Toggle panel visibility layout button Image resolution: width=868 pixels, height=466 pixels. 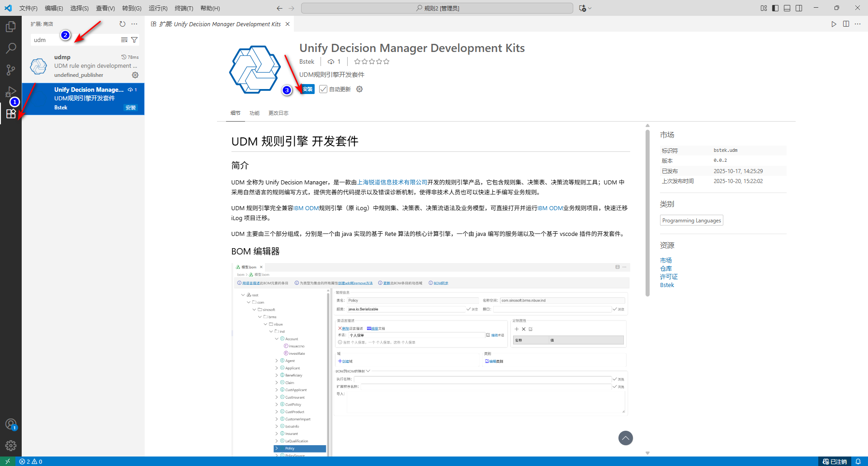(787, 8)
